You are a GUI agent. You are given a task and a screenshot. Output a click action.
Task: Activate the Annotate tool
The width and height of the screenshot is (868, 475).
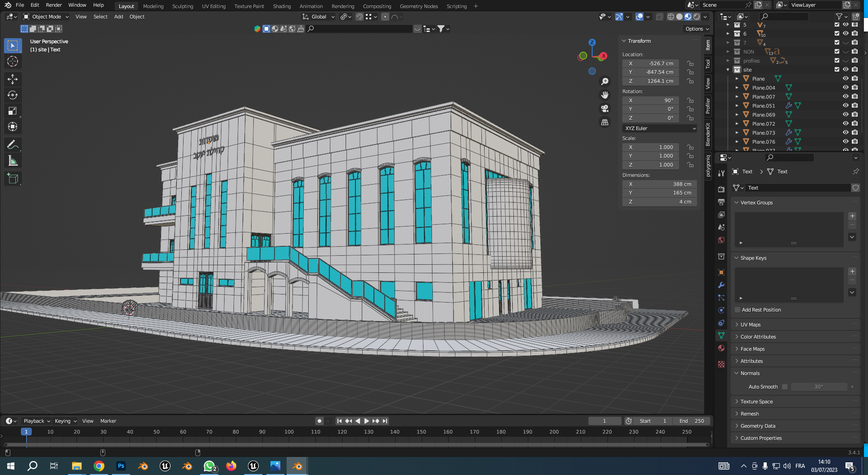13,145
